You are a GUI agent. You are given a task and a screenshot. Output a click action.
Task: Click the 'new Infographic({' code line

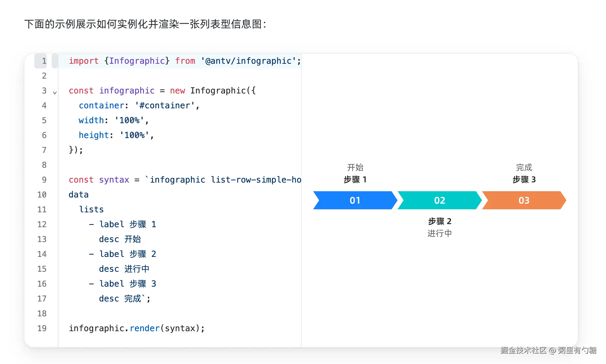coord(162,91)
